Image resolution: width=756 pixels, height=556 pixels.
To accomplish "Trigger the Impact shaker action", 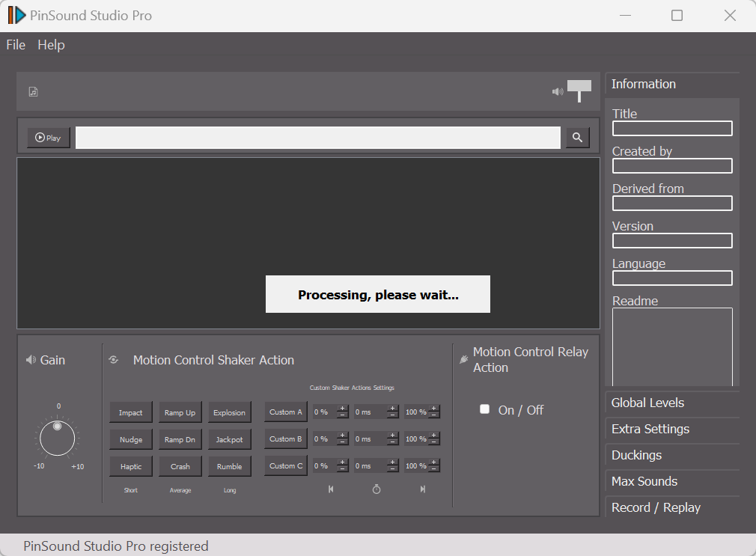I will click(131, 412).
